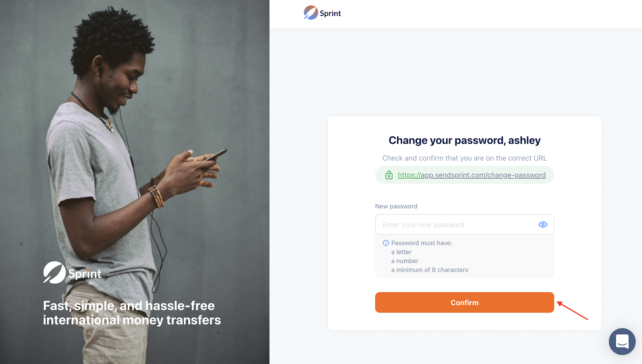Open the app.sendsprint.com change-password link
This screenshot has width=642, height=364.
471,175
